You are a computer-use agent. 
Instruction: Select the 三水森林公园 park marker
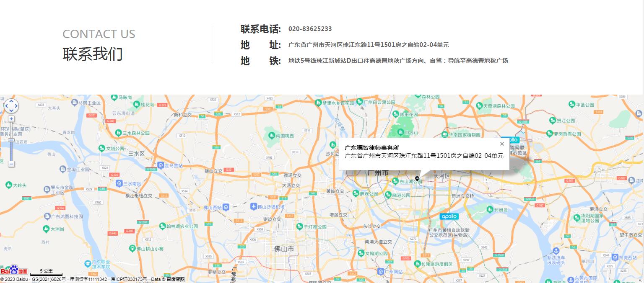pos(119,133)
